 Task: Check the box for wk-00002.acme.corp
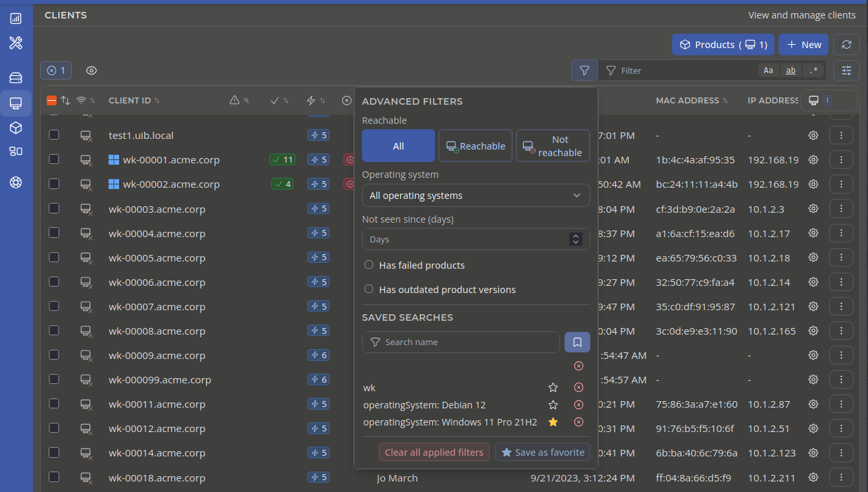(x=54, y=184)
